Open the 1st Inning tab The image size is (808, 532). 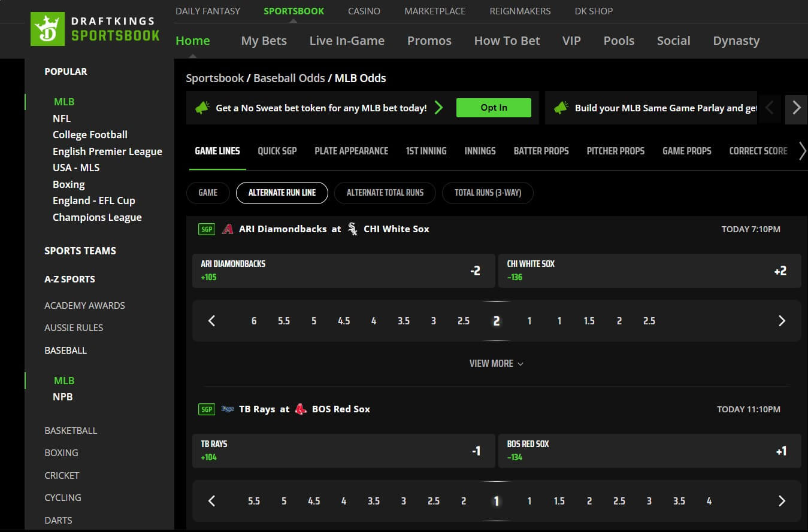[426, 151]
